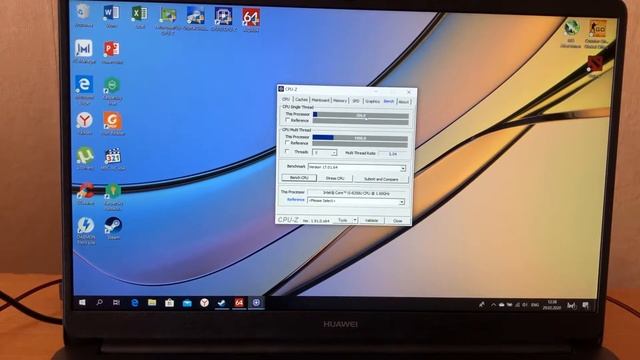
Task: Open the Counter-Strike Global Offensive desktop icon
Action: 596,33
